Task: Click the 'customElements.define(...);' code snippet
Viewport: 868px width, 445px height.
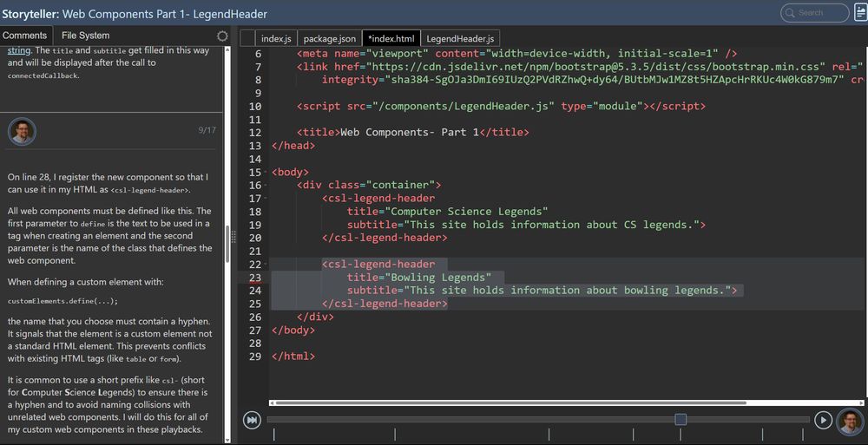Action: point(62,302)
